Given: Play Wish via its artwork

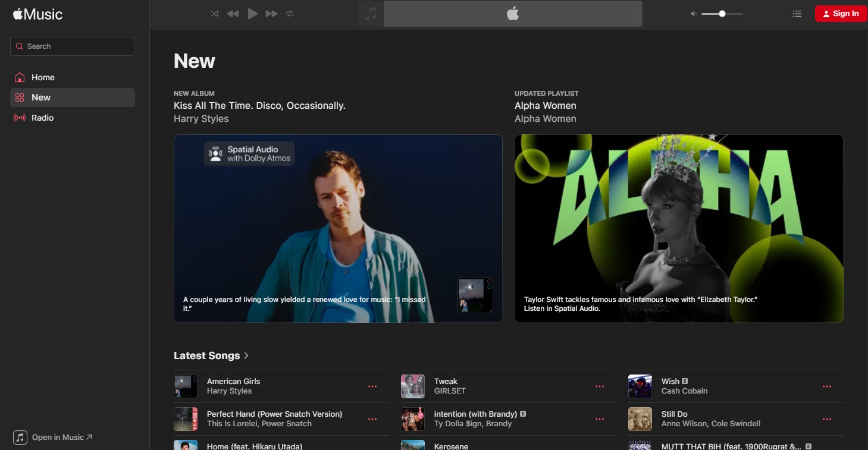Looking at the screenshot, I should point(640,386).
